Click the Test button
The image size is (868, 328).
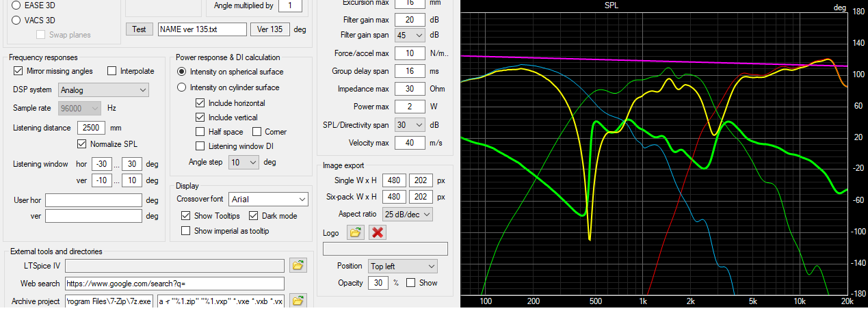pyautogui.click(x=139, y=29)
